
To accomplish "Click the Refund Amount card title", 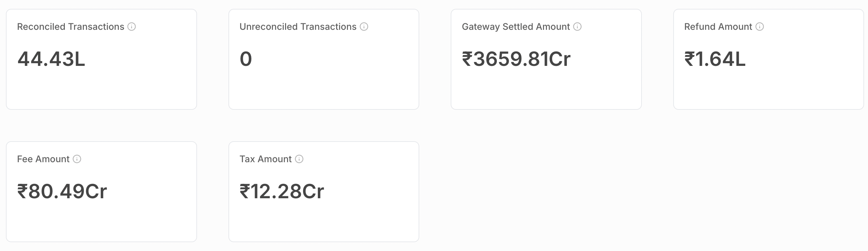I will (718, 27).
